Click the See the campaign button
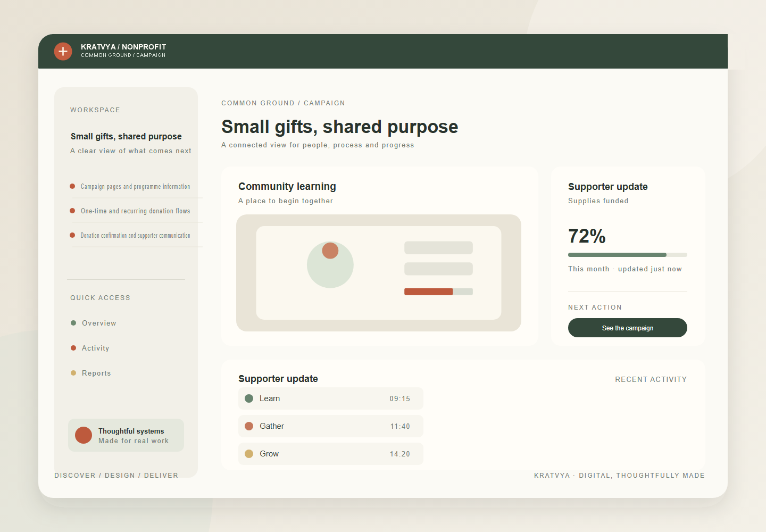The image size is (766, 532). point(628,328)
